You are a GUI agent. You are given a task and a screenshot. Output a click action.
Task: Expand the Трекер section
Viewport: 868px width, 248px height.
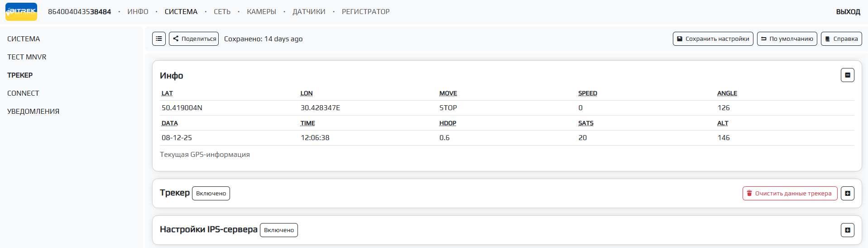point(847,194)
